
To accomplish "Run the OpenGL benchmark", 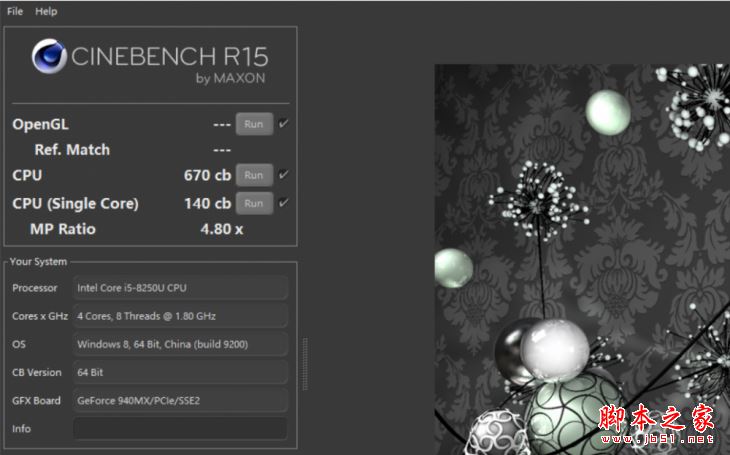I will 254,124.
